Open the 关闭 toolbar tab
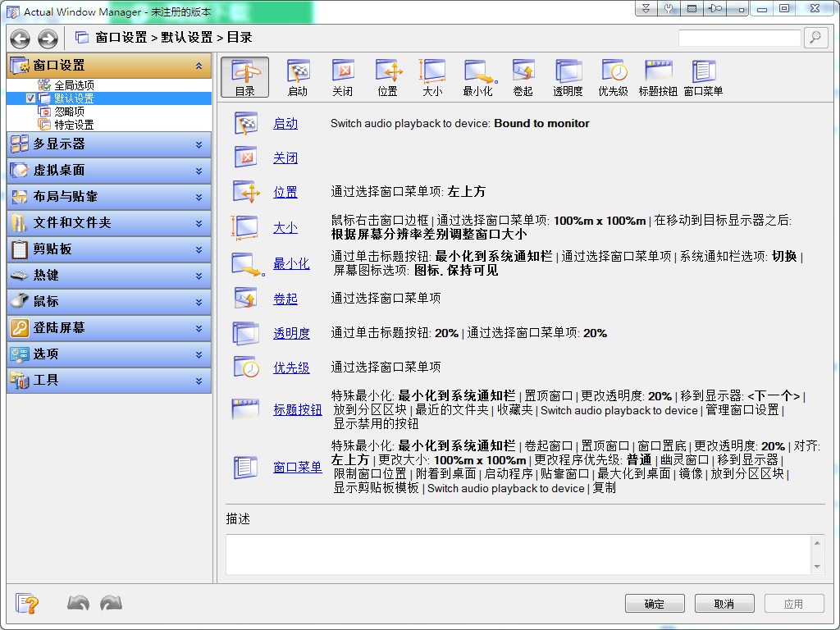840x630 pixels. (x=343, y=77)
